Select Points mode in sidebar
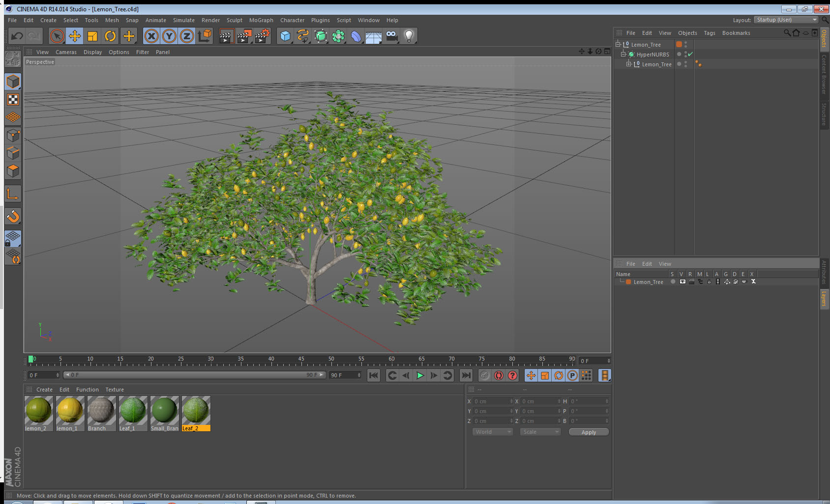Image resolution: width=830 pixels, height=504 pixels. pyautogui.click(x=13, y=135)
